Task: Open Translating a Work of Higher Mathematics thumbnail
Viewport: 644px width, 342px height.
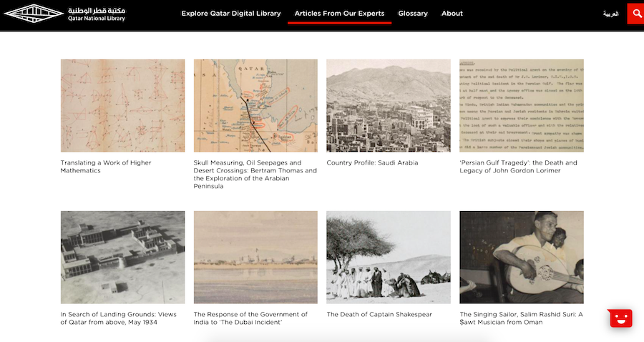Action: pyautogui.click(x=123, y=105)
